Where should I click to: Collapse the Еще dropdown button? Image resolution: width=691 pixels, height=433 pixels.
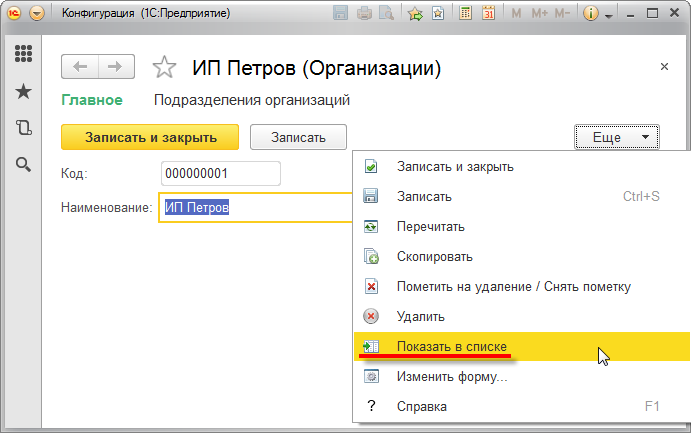(617, 137)
